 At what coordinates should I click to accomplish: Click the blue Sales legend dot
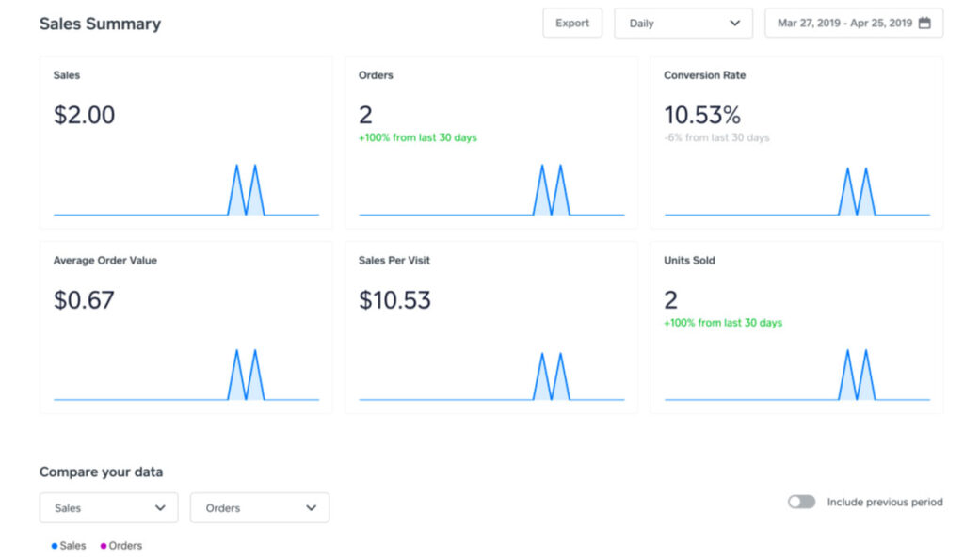tap(53, 545)
